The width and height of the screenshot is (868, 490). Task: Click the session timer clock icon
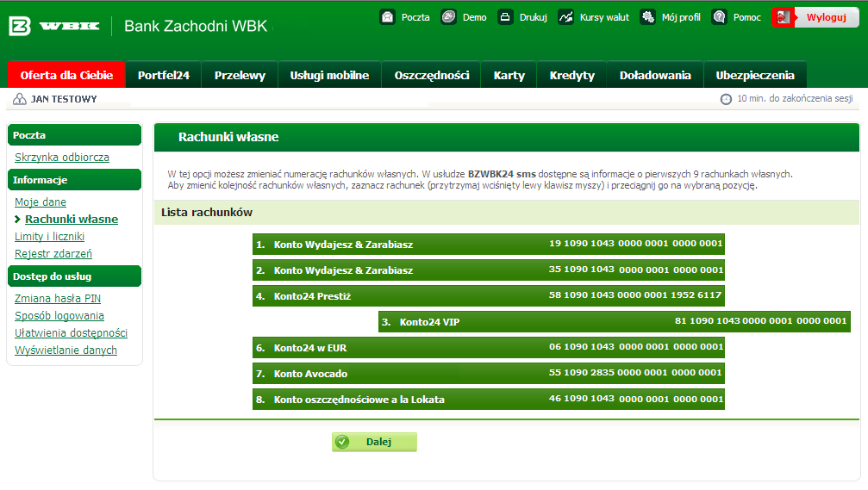point(726,99)
